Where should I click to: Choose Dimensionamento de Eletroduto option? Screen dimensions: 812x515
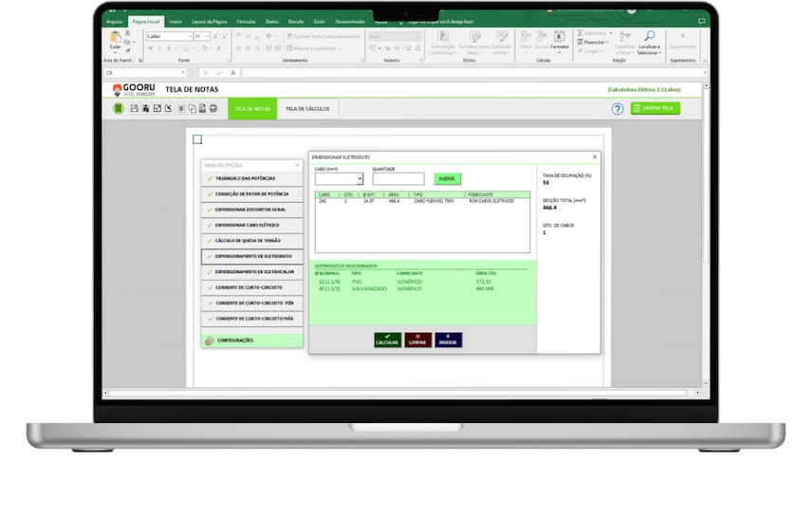(252, 256)
